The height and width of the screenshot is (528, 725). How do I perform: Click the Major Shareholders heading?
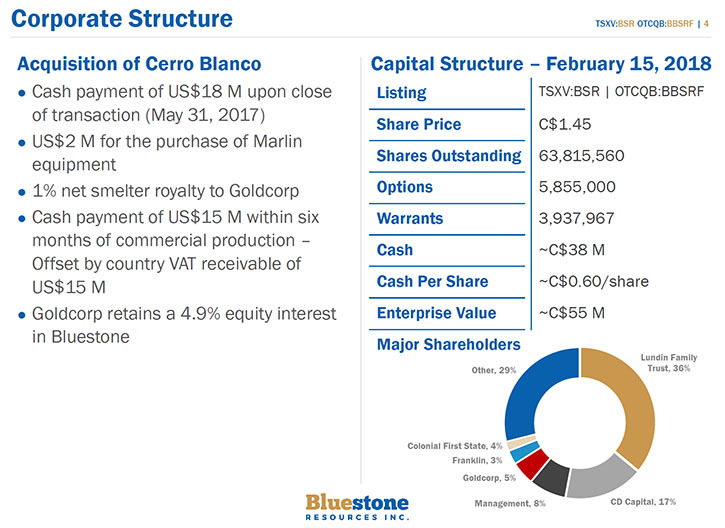tap(449, 344)
